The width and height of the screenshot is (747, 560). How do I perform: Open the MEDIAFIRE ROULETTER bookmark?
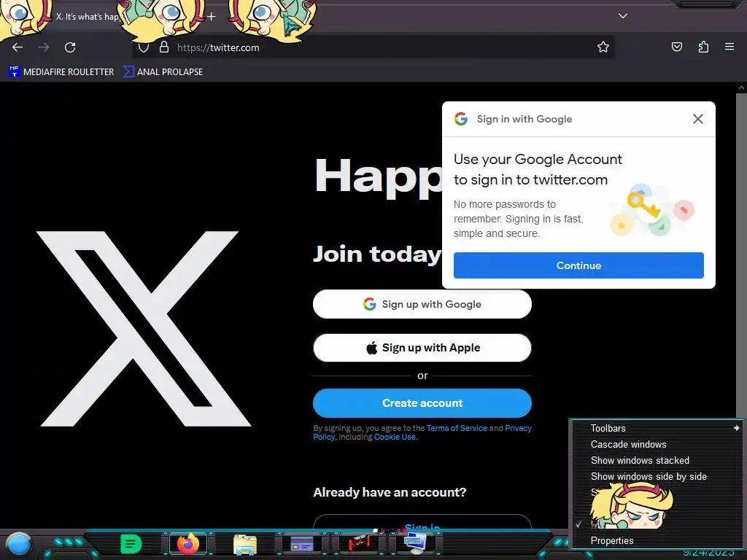click(61, 72)
